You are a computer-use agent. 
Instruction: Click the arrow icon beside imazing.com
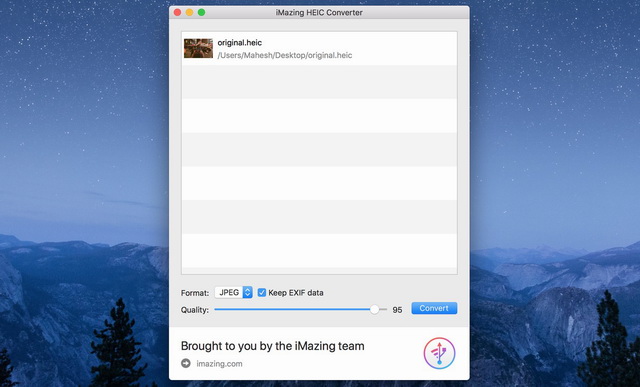[x=186, y=363]
